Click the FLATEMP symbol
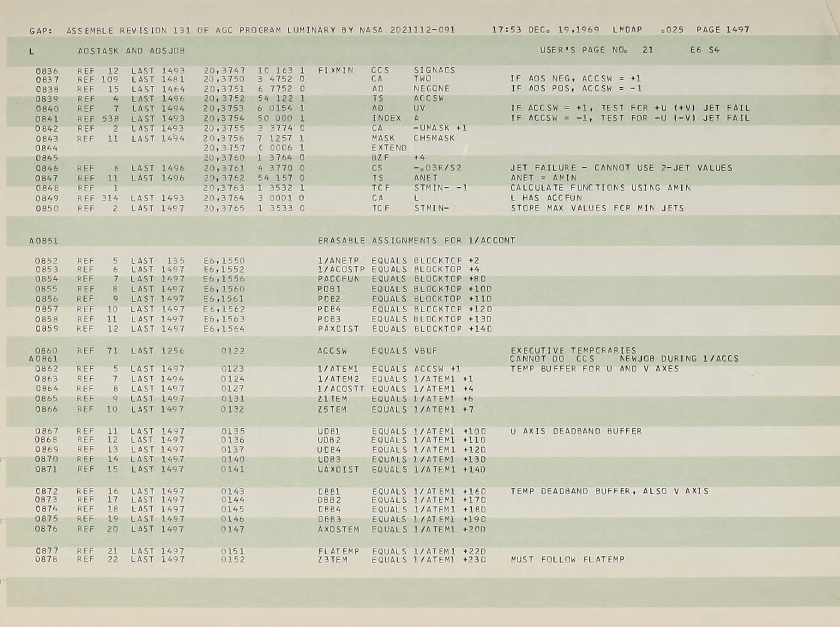 click(x=338, y=552)
